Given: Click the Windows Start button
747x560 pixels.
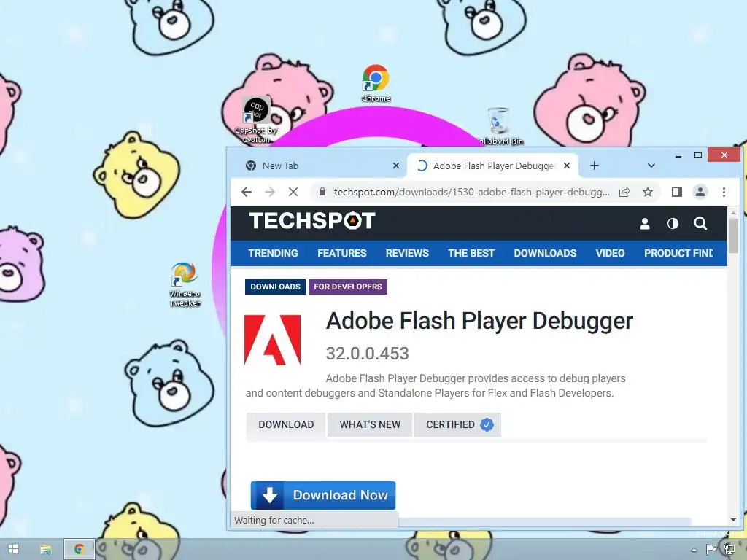Looking at the screenshot, I should coord(13,549).
